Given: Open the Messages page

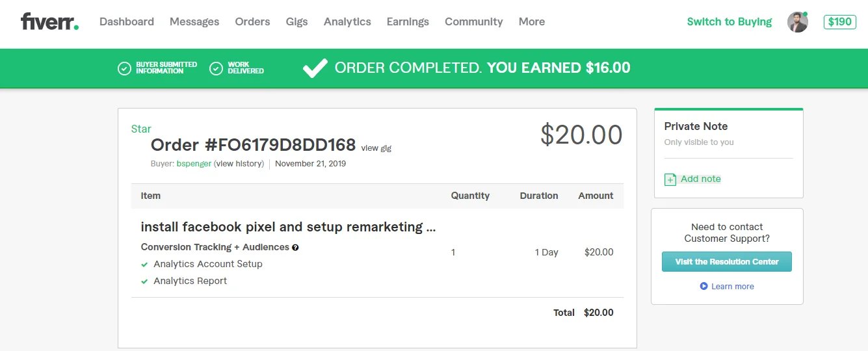Looking at the screenshot, I should 194,21.
